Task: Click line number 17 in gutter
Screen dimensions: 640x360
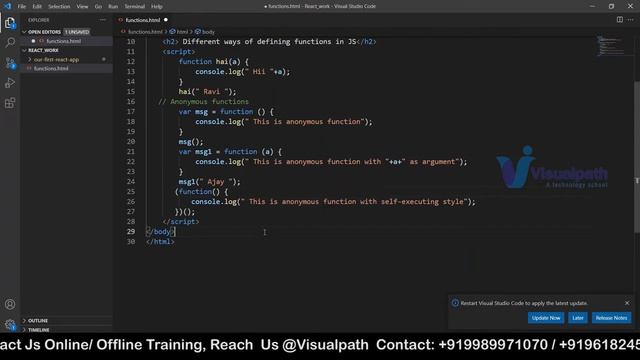Action: (x=131, y=112)
